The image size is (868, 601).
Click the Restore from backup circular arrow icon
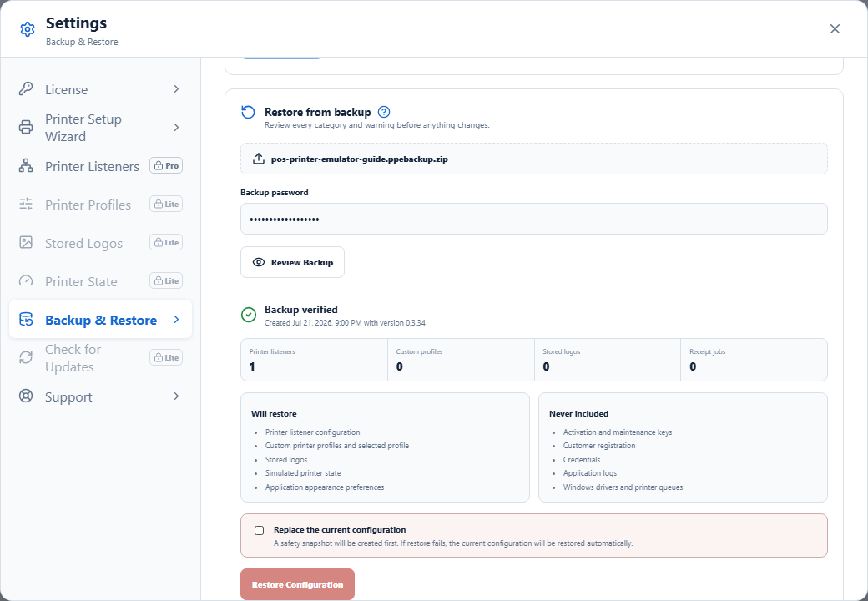click(x=249, y=113)
